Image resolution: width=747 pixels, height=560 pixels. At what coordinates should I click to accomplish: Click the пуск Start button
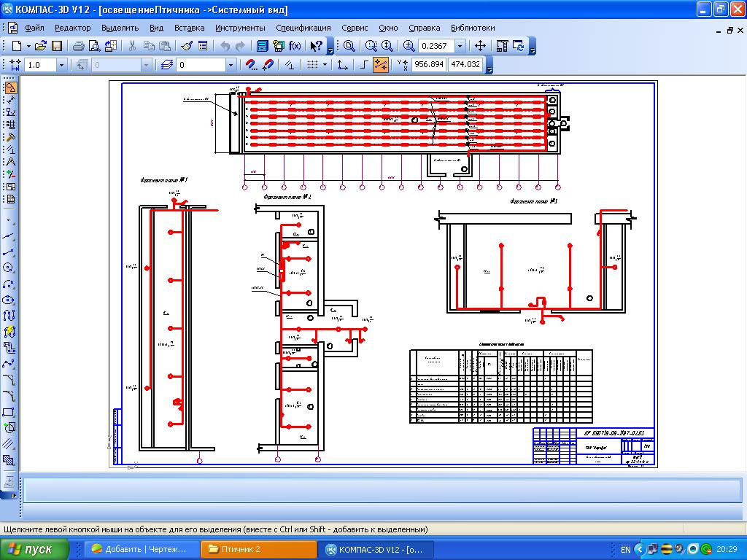click(x=35, y=549)
